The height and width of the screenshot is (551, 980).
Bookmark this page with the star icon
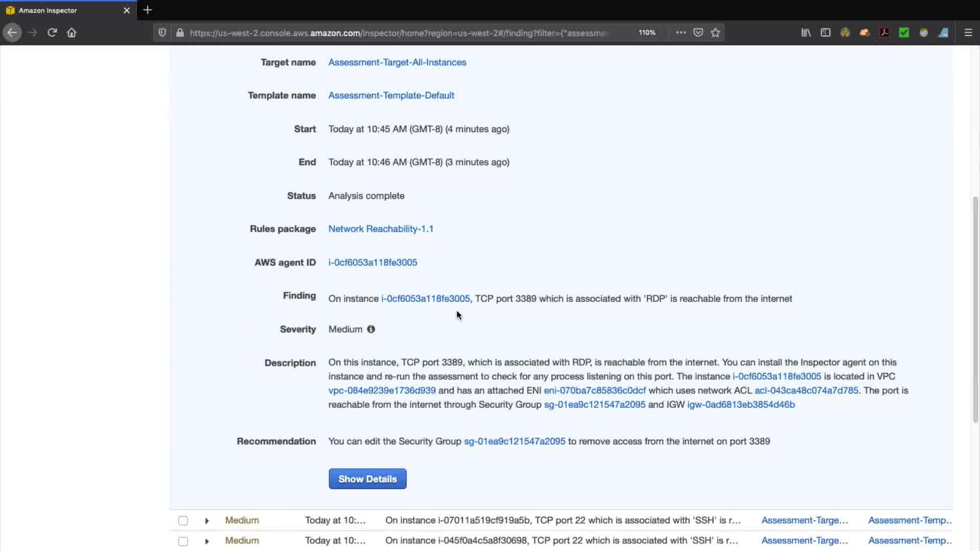[x=716, y=33]
